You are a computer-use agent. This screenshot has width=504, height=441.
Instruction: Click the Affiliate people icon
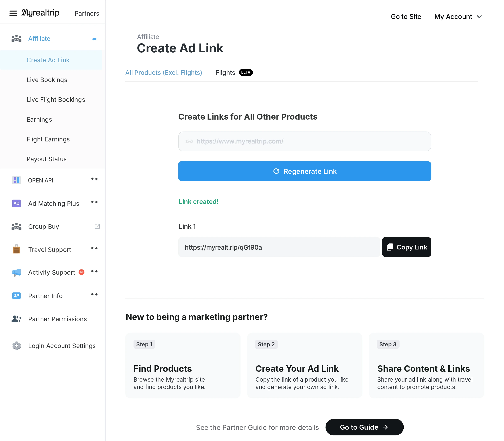coord(16,38)
